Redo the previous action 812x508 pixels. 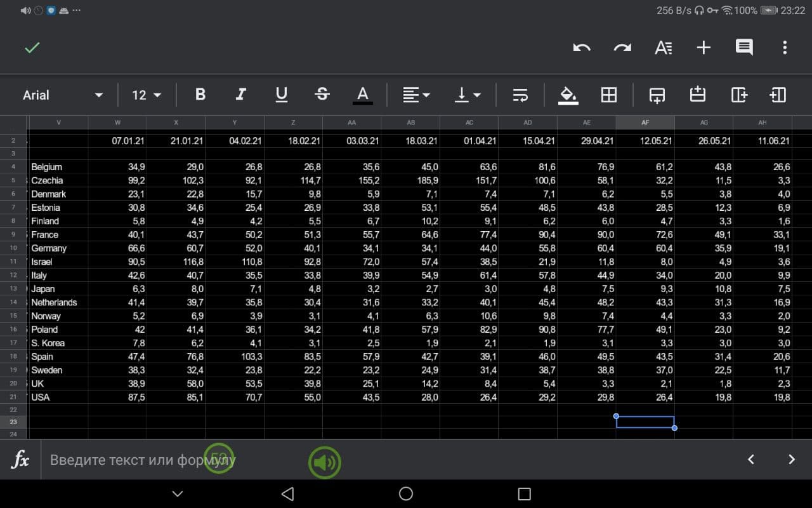point(622,48)
